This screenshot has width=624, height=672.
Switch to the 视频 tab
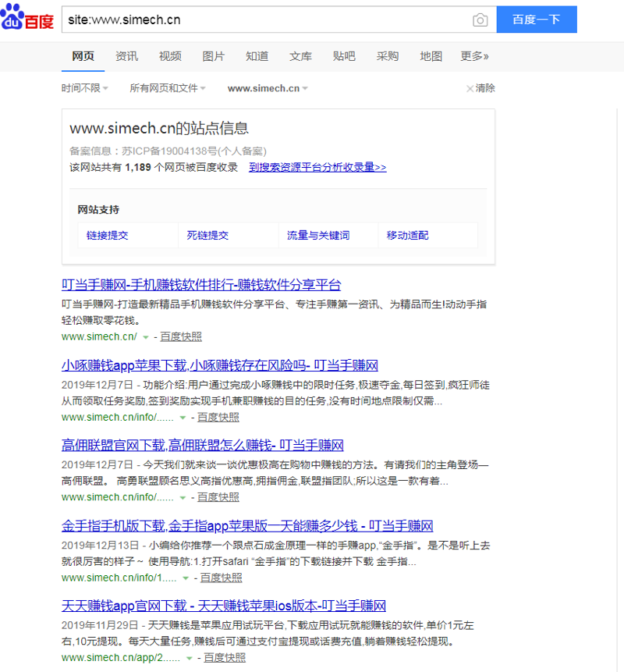tap(171, 56)
